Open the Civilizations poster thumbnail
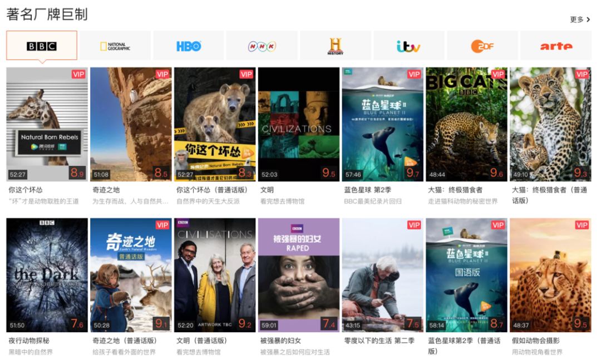 (299, 124)
